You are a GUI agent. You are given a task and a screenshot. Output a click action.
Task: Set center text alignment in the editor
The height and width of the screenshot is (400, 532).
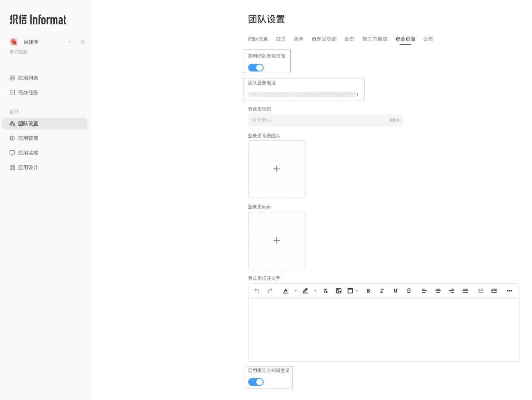tap(438, 291)
